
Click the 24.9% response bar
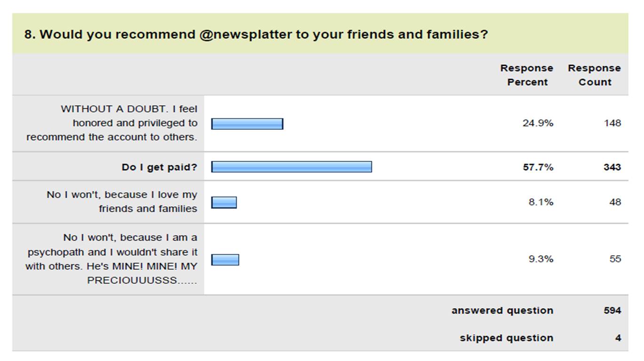coord(247,124)
